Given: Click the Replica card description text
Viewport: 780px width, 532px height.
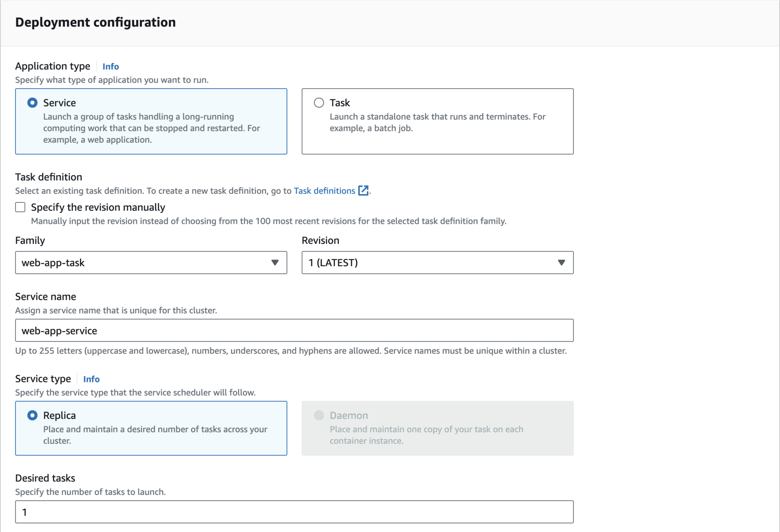Looking at the screenshot, I should click(155, 435).
